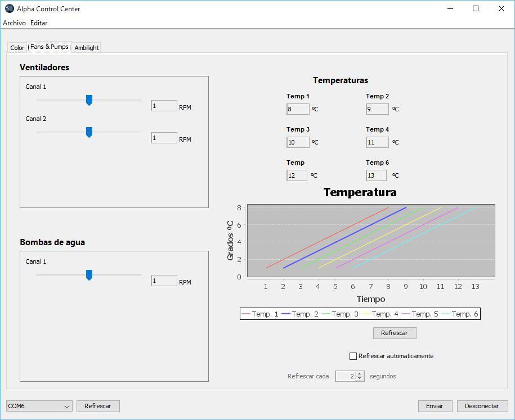This screenshot has height=420, width=515.
Task: Increase the refresh seconds spinner value
Action: pos(360,373)
